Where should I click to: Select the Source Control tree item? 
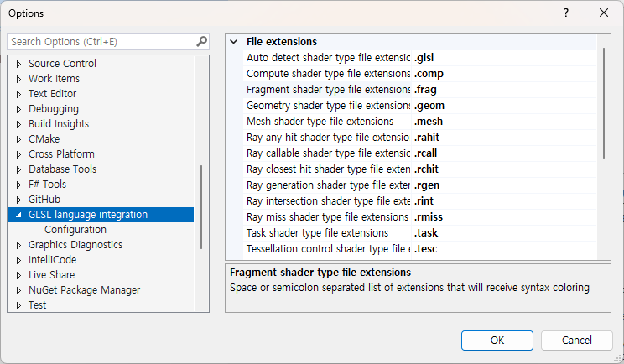62,63
